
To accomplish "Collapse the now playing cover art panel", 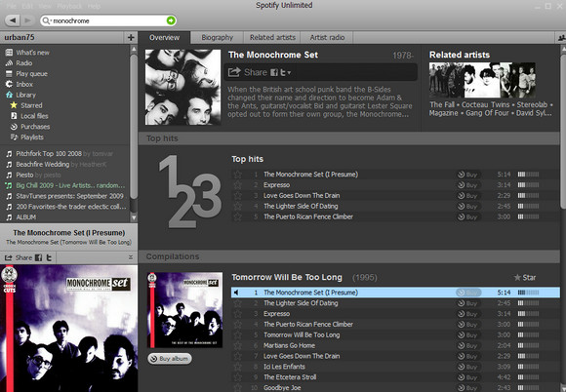I will coord(131,257).
